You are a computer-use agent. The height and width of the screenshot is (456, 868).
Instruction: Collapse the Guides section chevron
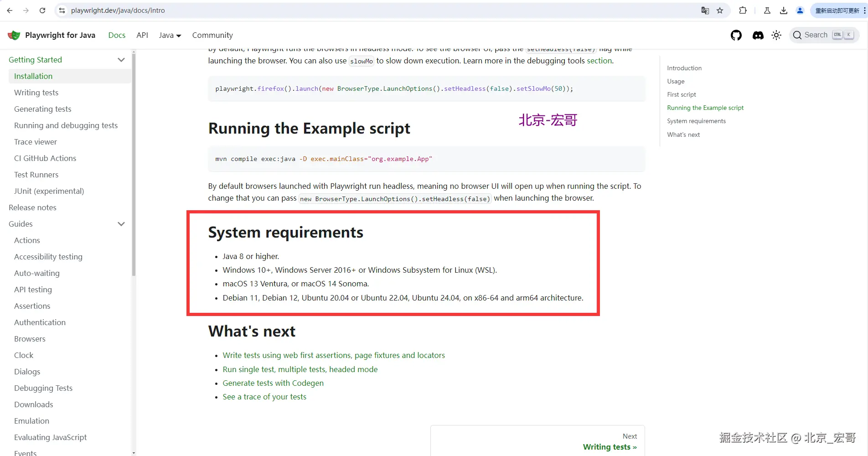tap(121, 224)
